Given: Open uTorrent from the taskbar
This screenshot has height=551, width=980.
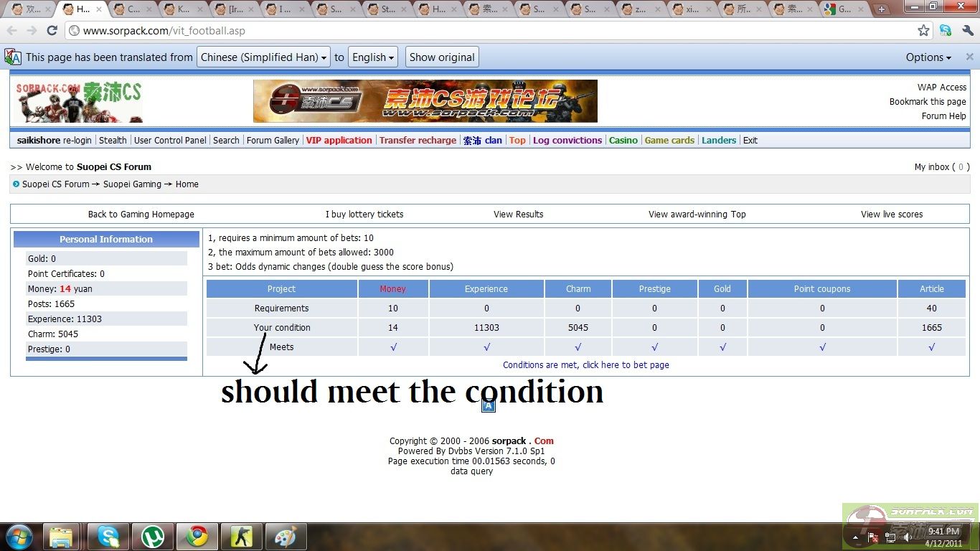Looking at the screenshot, I should pos(153,536).
